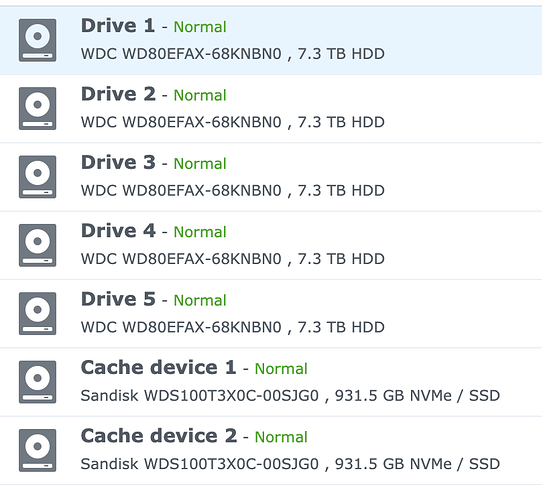Click the Drive 5 disk icon

point(37,314)
